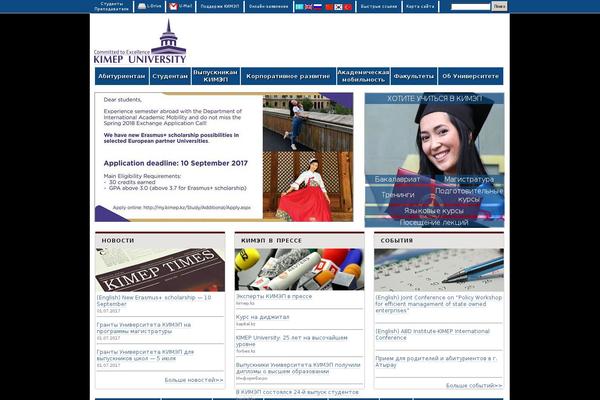Open the Академическая мобильность menu
The height and width of the screenshot is (400, 600).
click(363, 76)
